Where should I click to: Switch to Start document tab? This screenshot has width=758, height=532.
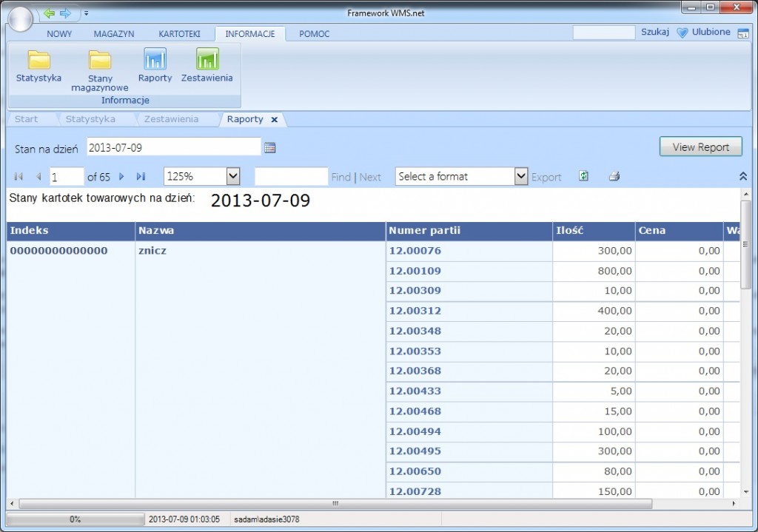click(26, 119)
